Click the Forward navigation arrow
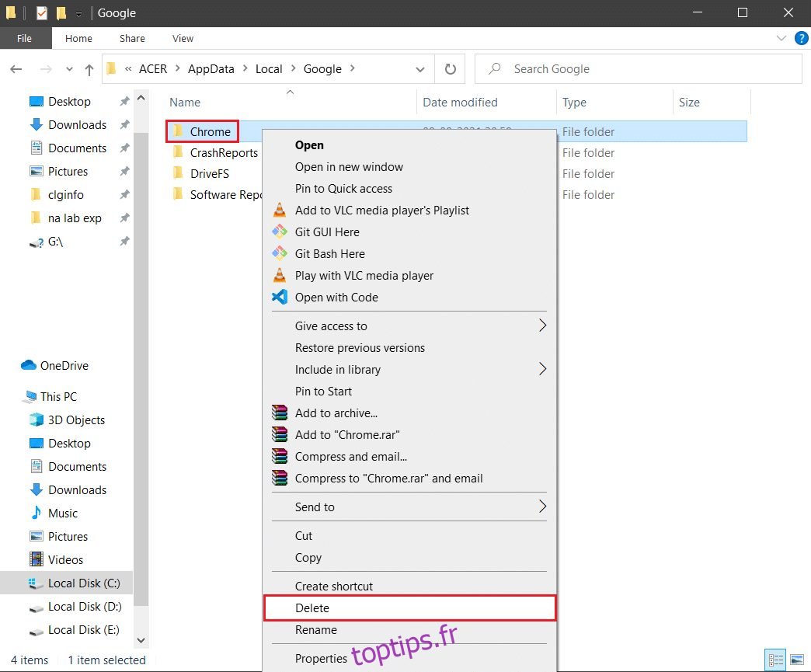The height and width of the screenshot is (672, 811). [x=46, y=69]
